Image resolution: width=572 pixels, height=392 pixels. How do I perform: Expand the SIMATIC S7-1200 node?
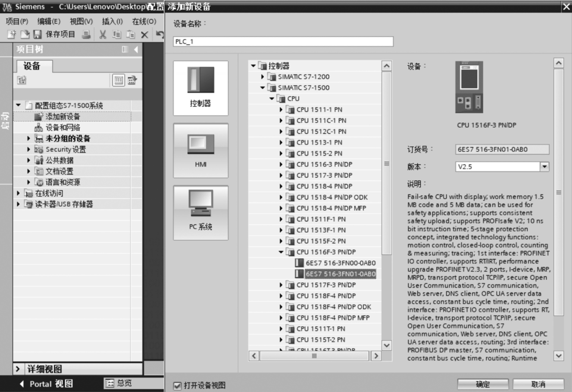262,77
